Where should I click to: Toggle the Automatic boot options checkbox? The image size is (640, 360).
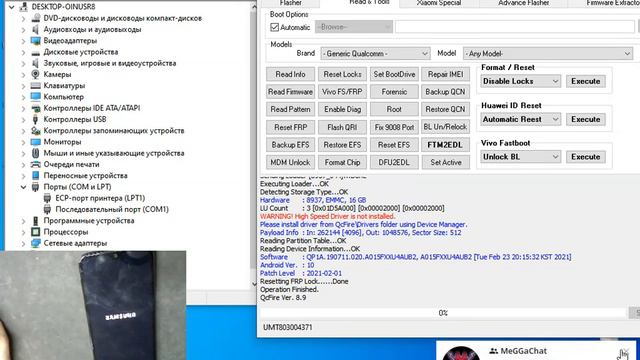(274, 27)
